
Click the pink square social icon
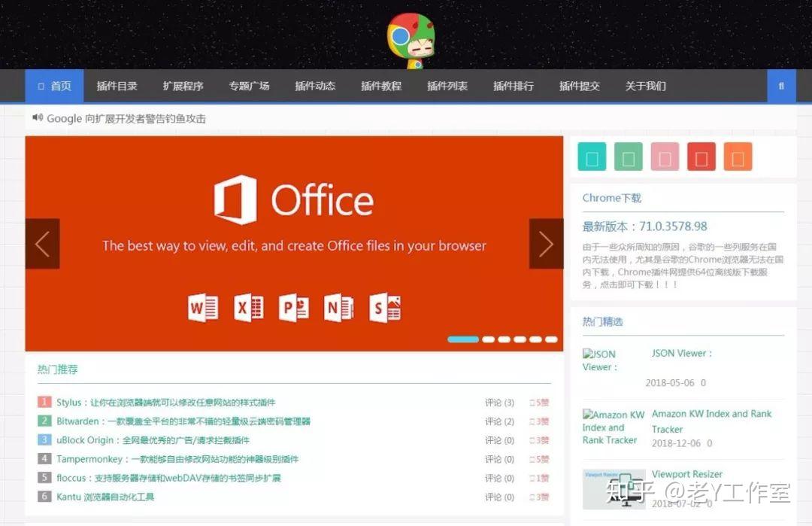coord(665,157)
